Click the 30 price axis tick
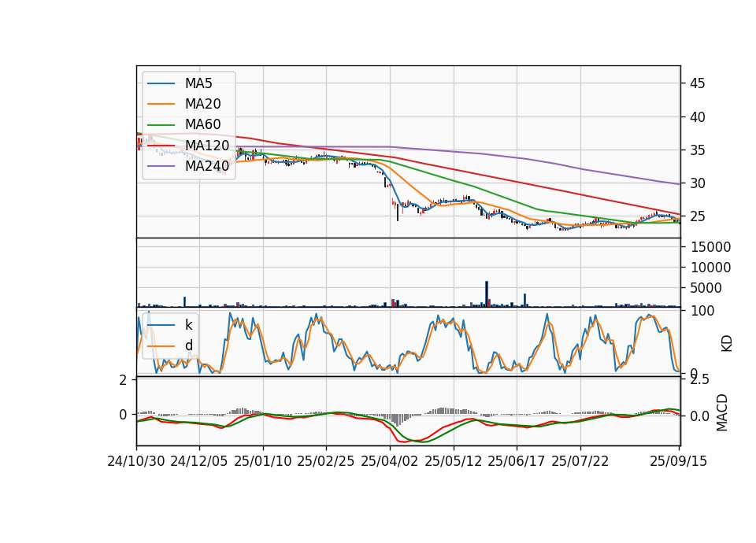 click(x=697, y=183)
